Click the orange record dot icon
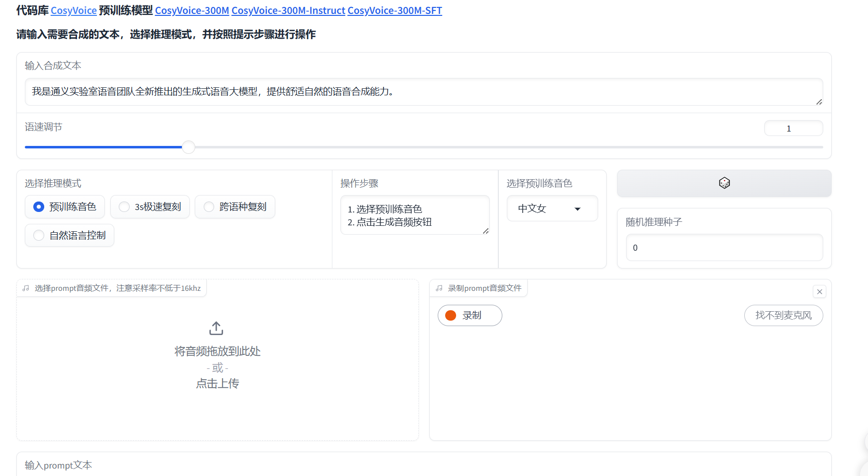The height and width of the screenshot is (476, 868). coord(451,316)
